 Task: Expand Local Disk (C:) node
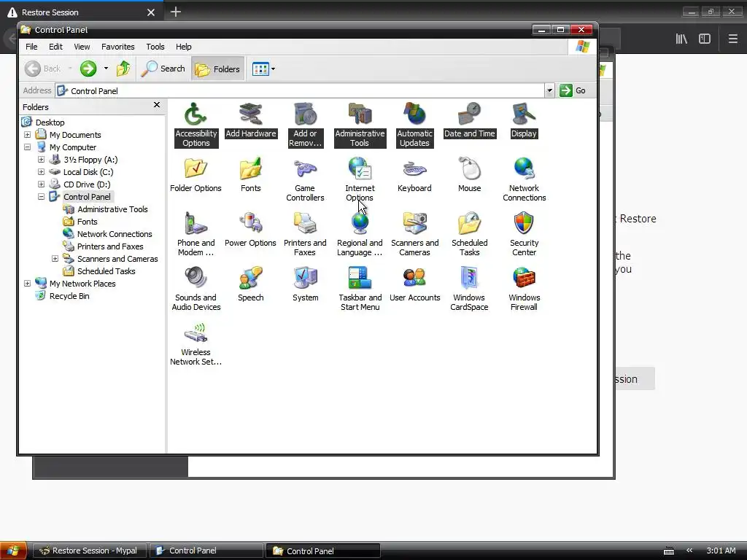[x=41, y=172]
